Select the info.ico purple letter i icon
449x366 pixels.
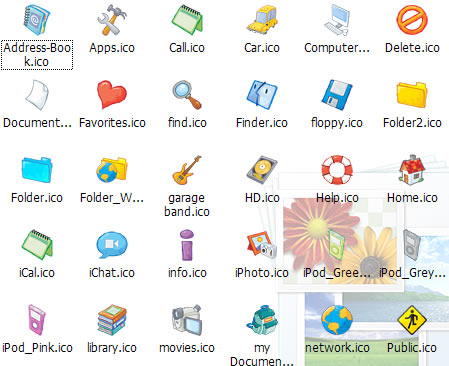point(187,245)
